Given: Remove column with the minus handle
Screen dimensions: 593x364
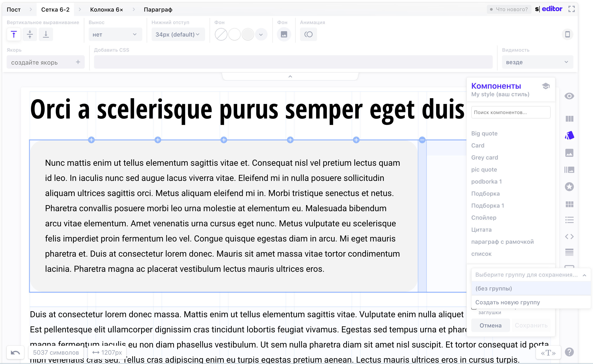Looking at the screenshot, I should [422, 140].
